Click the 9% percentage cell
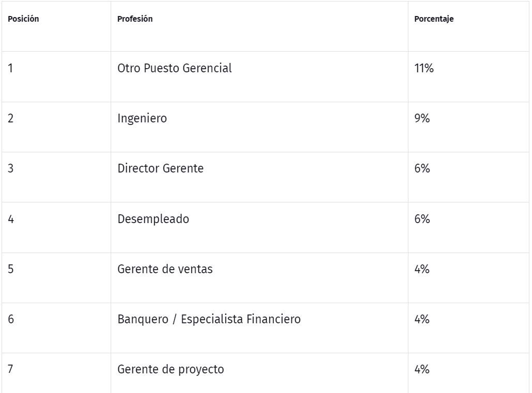 [422, 118]
